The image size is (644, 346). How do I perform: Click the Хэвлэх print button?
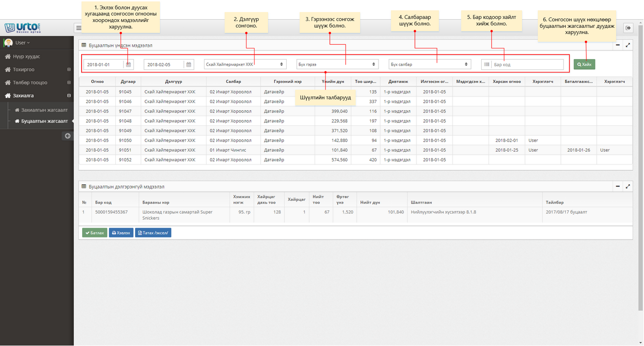coord(121,233)
